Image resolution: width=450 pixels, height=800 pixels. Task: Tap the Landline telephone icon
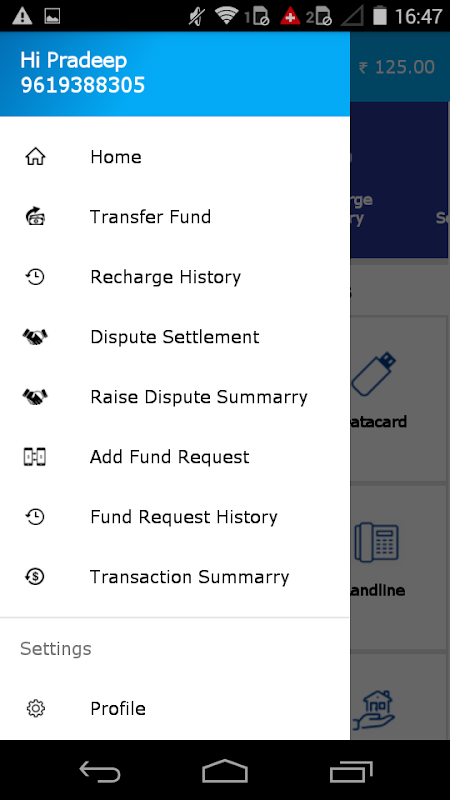377,542
